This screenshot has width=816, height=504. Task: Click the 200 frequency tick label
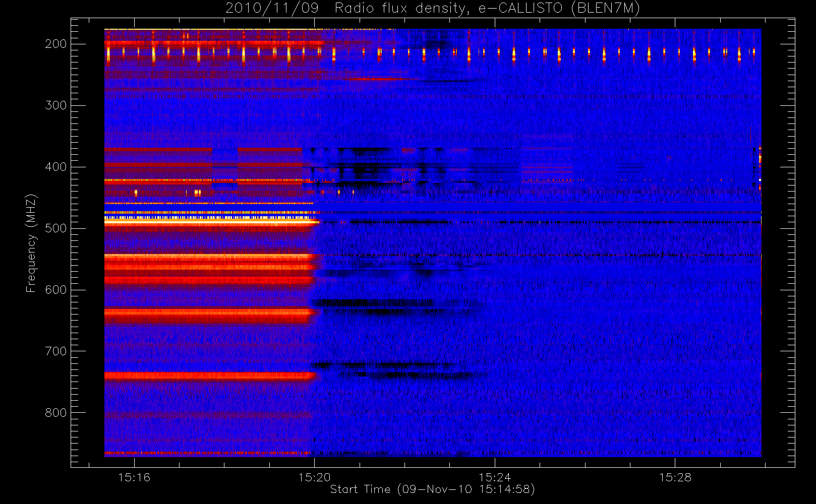[55, 44]
